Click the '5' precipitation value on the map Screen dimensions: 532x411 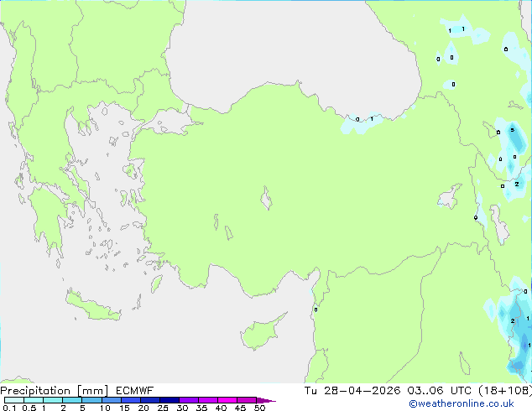pyautogui.click(x=513, y=130)
